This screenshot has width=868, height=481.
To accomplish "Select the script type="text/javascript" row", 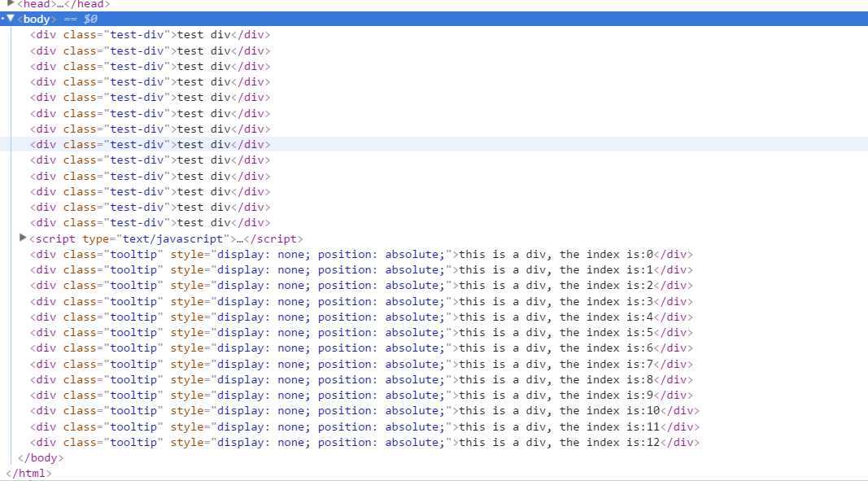I will [166, 238].
